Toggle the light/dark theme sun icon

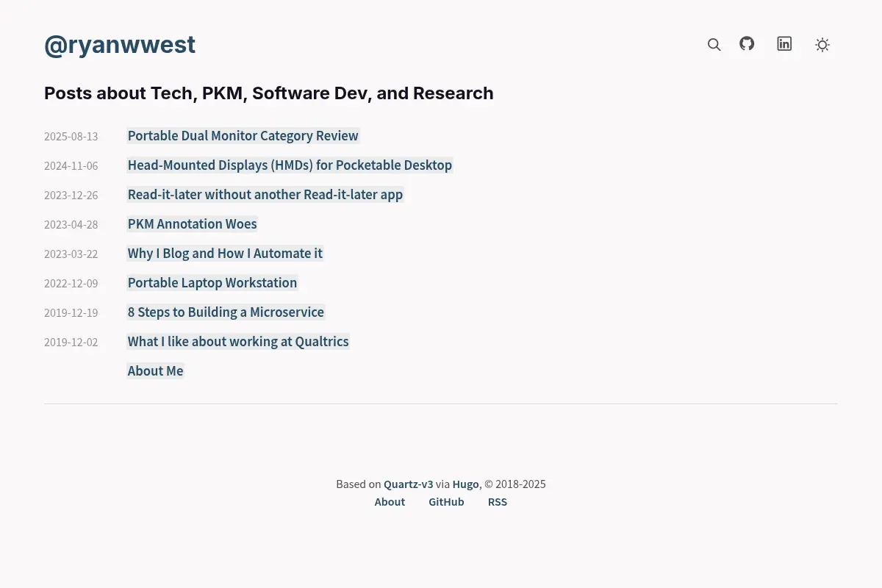(822, 45)
